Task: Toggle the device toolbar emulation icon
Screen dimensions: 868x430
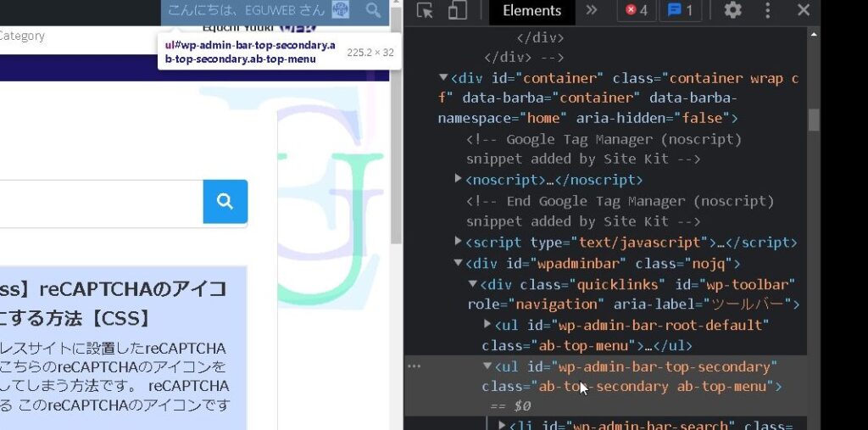Action: (457, 11)
